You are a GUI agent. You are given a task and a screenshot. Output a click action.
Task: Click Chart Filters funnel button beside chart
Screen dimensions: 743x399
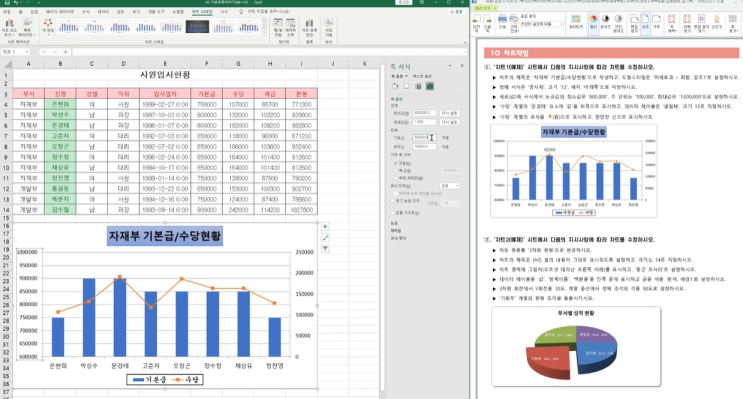point(325,249)
